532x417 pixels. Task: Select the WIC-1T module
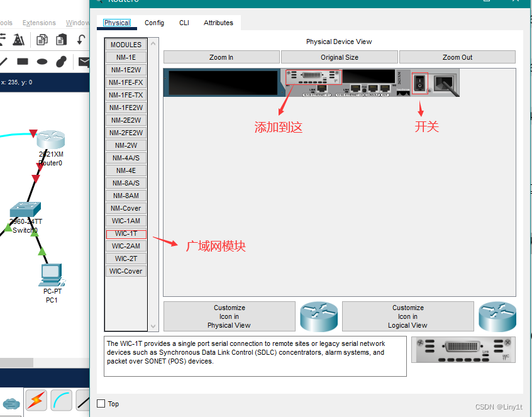pyautogui.click(x=126, y=233)
